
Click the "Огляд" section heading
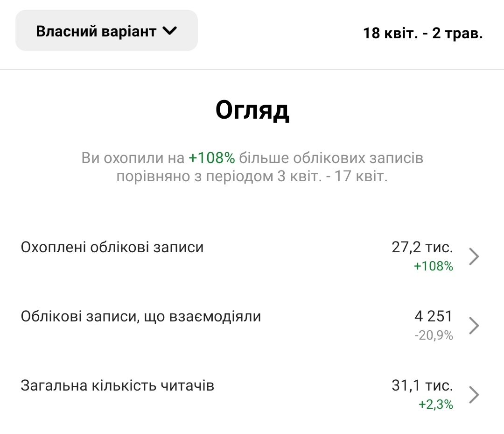(252, 111)
